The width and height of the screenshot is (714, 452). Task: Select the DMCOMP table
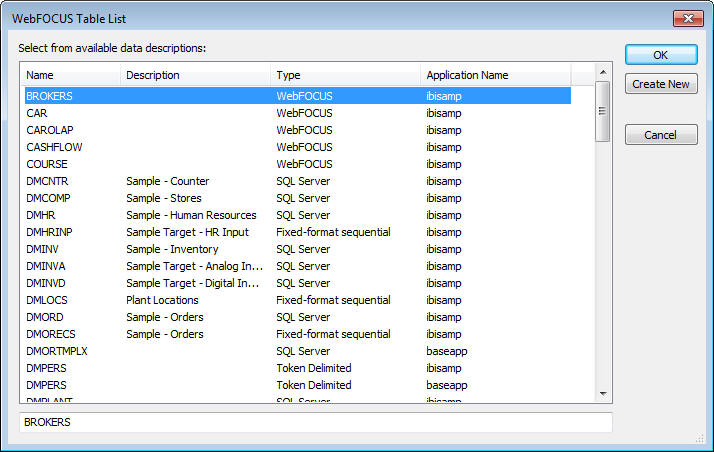pos(48,198)
